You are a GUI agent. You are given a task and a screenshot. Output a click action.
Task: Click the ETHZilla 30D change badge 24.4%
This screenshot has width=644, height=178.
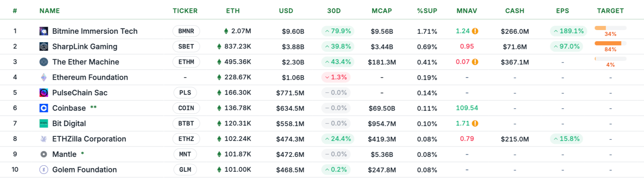(x=338, y=139)
